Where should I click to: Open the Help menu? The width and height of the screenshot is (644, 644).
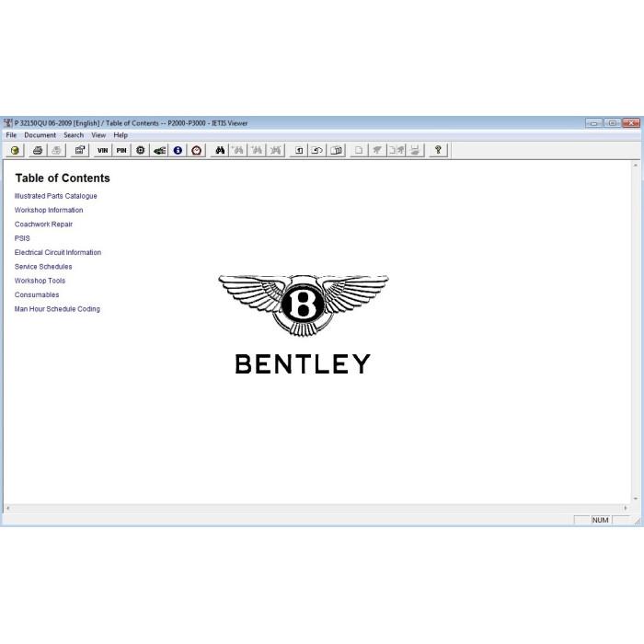(121, 135)
